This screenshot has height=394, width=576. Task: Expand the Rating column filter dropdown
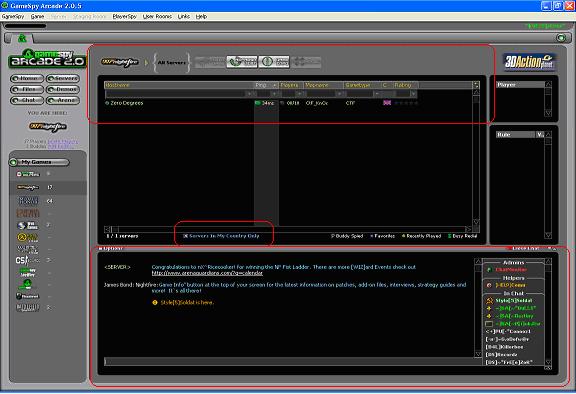413,94
